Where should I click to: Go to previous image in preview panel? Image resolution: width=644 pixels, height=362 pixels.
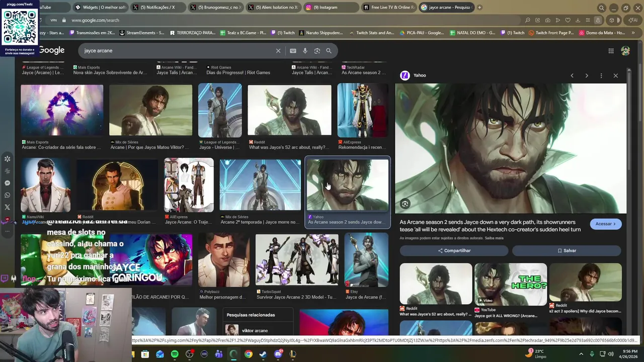pyautogui.click(x=572, y=75)
